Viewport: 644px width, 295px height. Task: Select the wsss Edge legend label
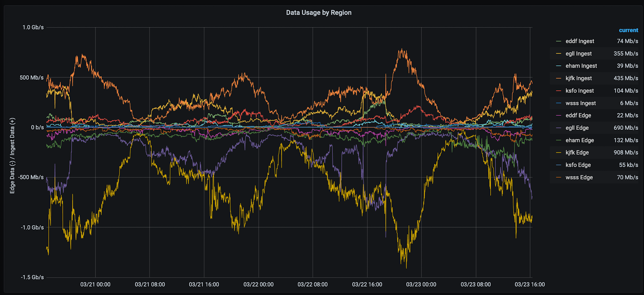click(x=579, y=177)
